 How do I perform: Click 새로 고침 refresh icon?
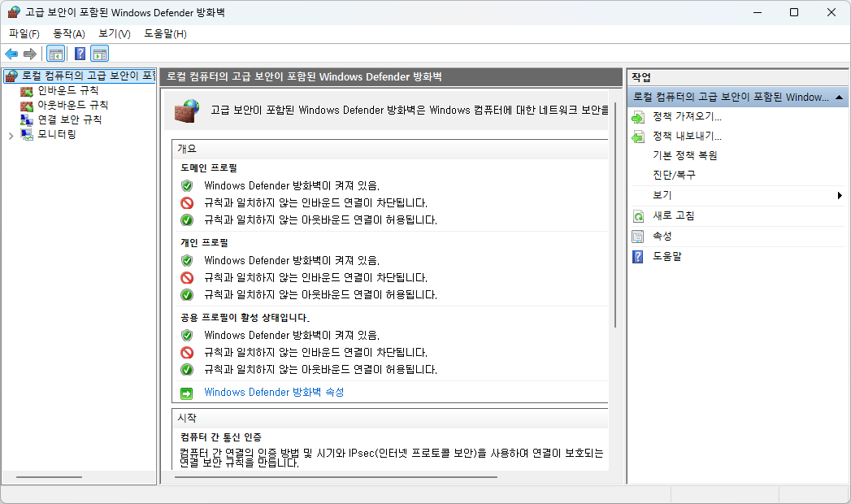[639, 216]
